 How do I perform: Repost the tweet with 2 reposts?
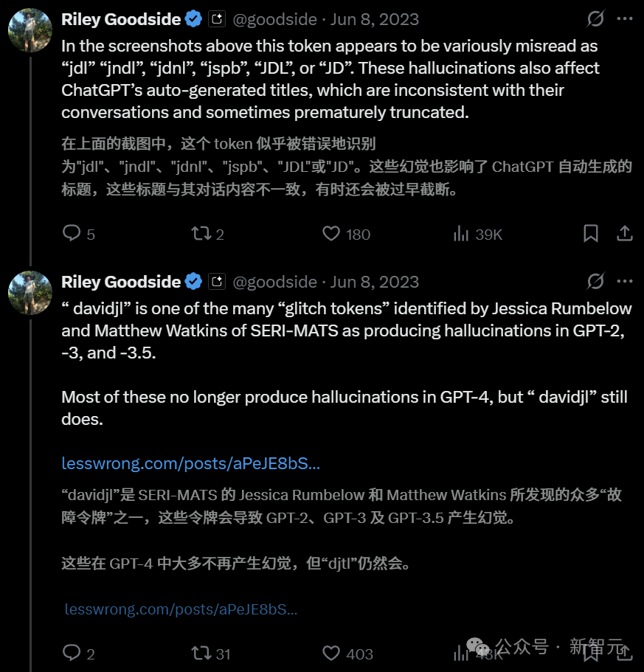click(x=201, y=234)
